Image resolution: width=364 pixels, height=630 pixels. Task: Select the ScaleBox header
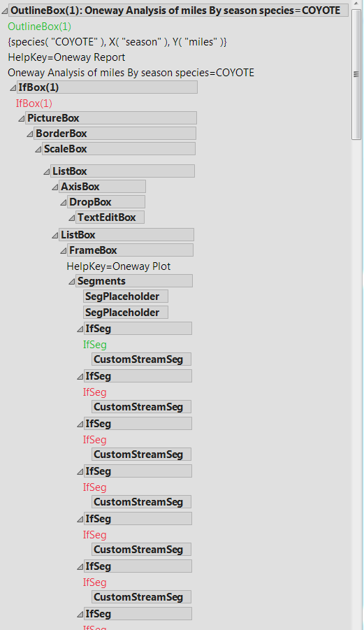click(118, 148)
